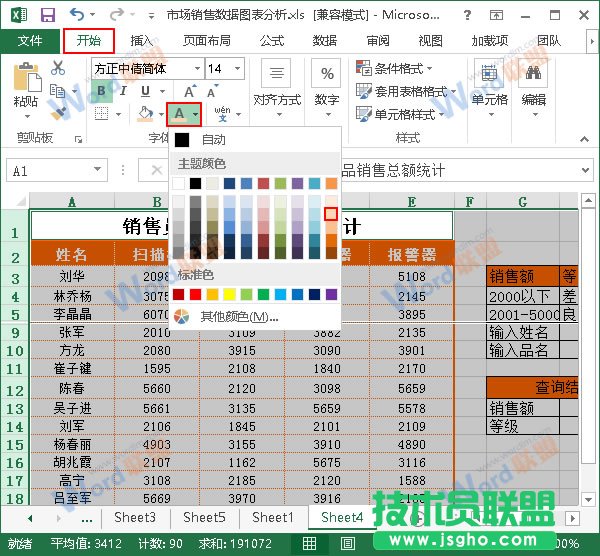Screen dimensions: 600x556
Task: Expand the font size dropdown
Action: click(238, 68)
